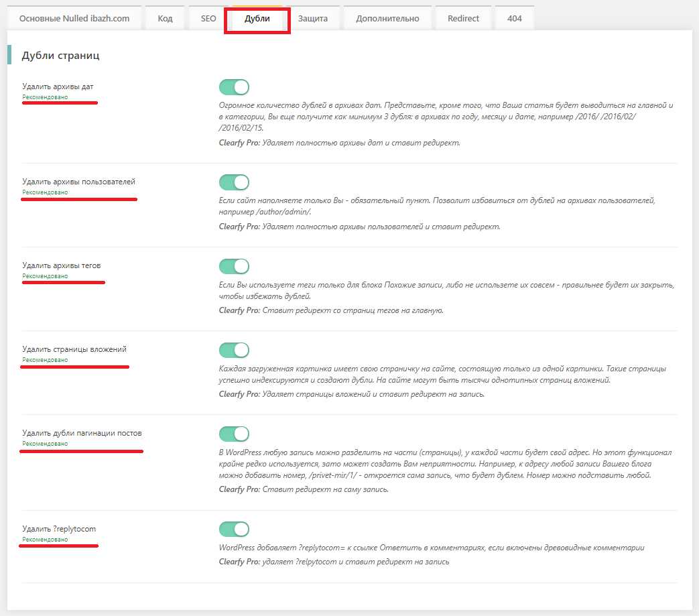Click the text Ставит редирект на саму запись
Image resolution: width=699 pixels, height=616 pixels.
pyautogui.click(x=326, y=489)
